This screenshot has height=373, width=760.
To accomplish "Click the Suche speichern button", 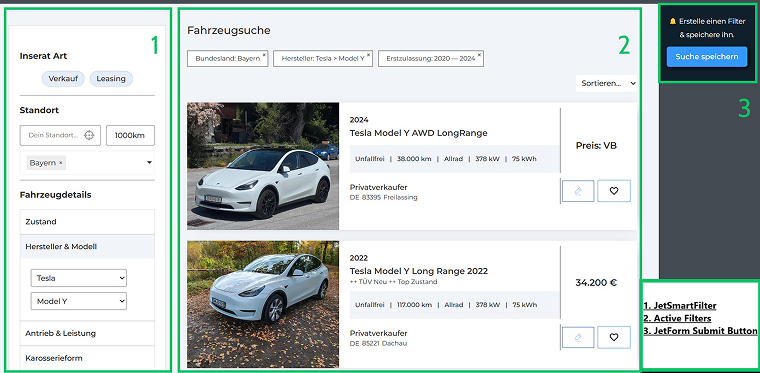I will [707, 57].
